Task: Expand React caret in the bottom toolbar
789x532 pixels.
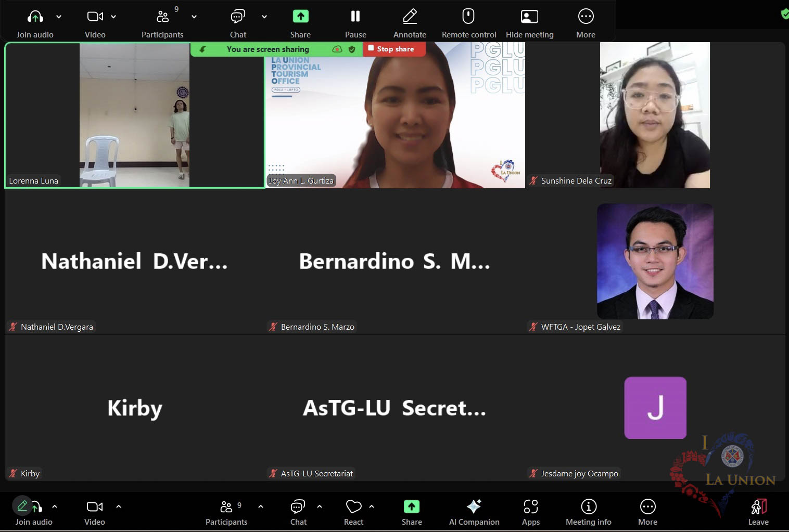Action: point(372,507)
